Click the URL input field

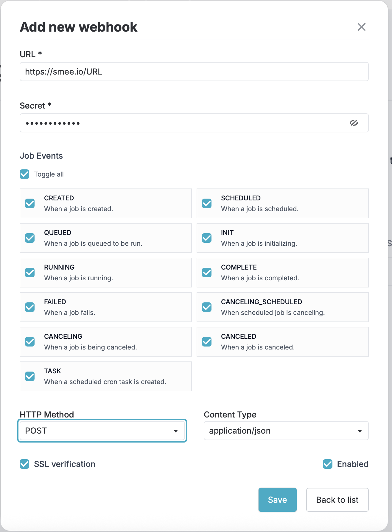[x=194, y=72]
